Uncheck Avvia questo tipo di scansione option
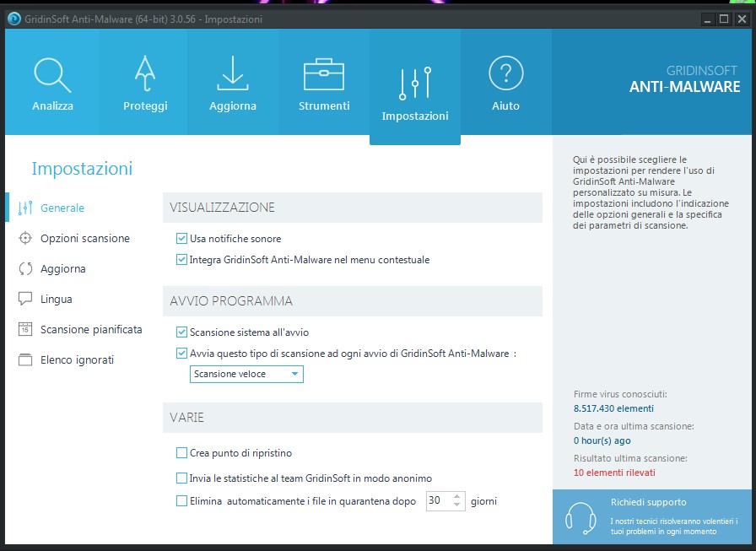 [181, 353]
